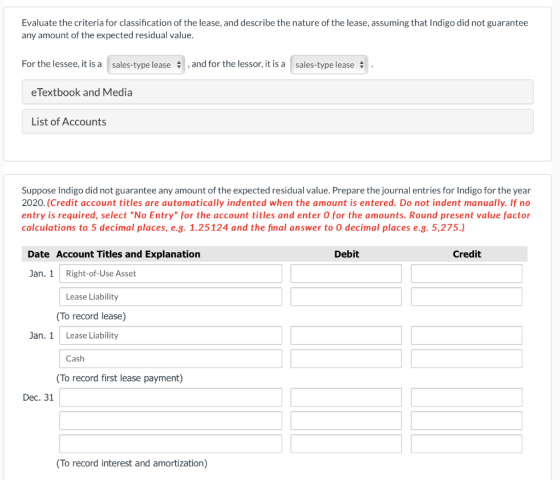Click credit field for Right-of-Use Asset row

[x=466, y=274]
